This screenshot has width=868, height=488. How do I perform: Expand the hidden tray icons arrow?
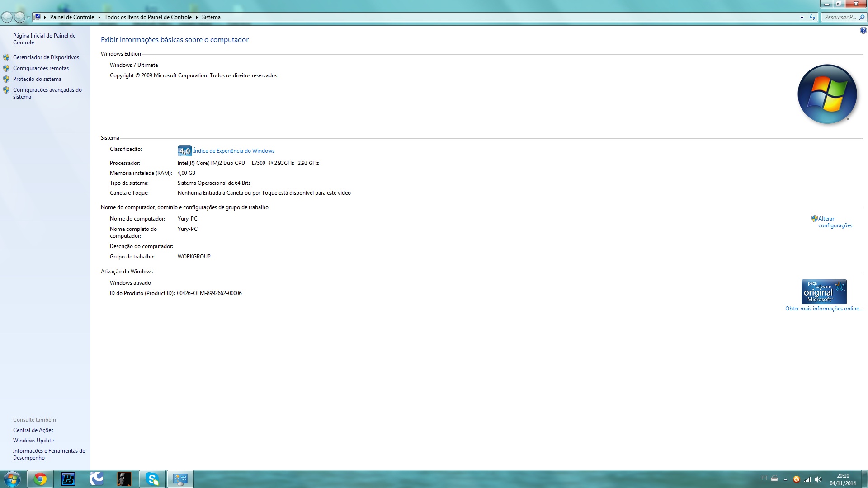785,479
